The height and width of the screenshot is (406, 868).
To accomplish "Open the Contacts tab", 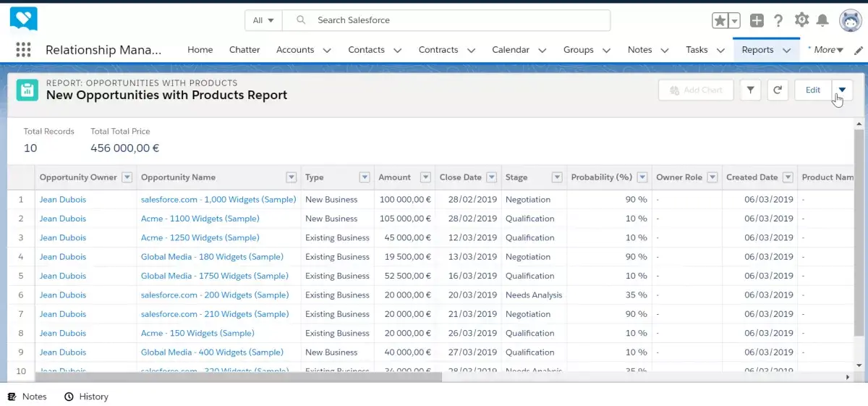I will click(x=366, y=50).
